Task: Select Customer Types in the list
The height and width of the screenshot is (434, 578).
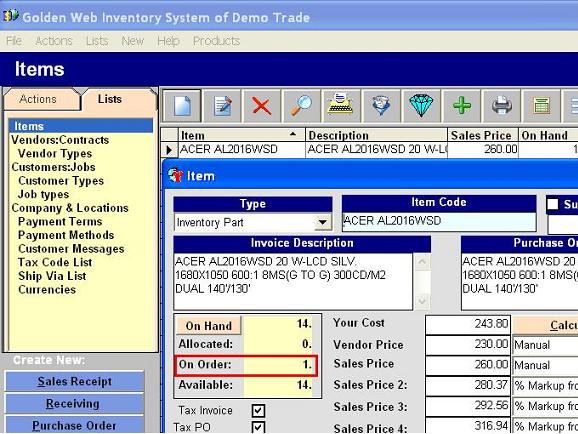Action: tap(61, 181)
